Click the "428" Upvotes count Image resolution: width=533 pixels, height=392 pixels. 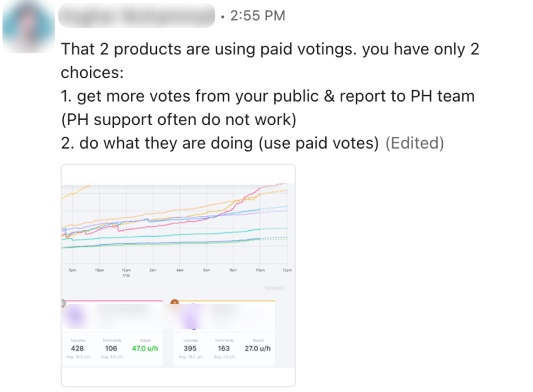pyautogui.click(x=77, y=348)
